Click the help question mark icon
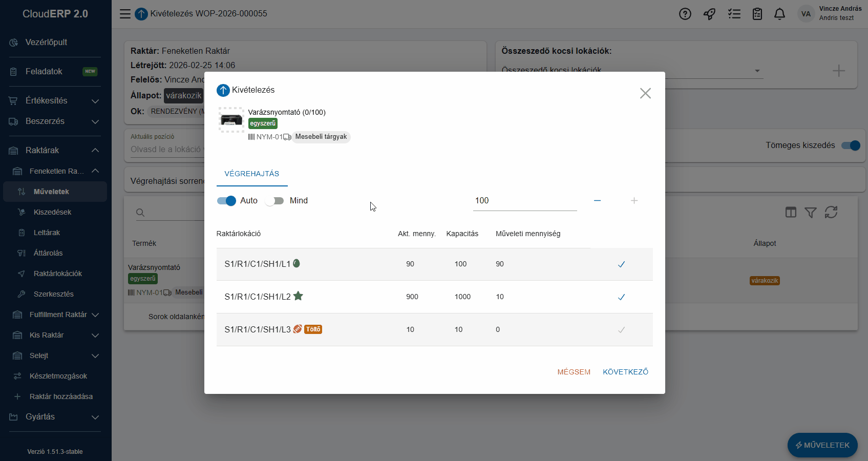Viewport: 868px width, 461px height. 685,14
